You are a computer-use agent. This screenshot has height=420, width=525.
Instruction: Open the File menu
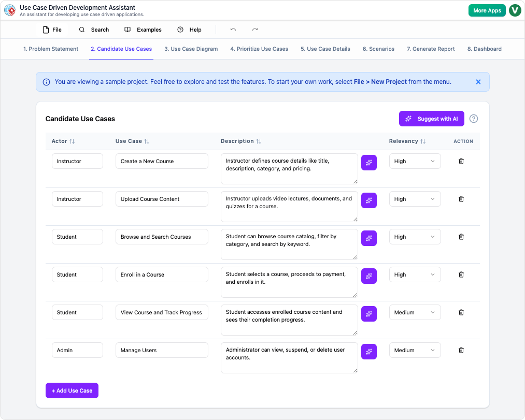[52, 30]
